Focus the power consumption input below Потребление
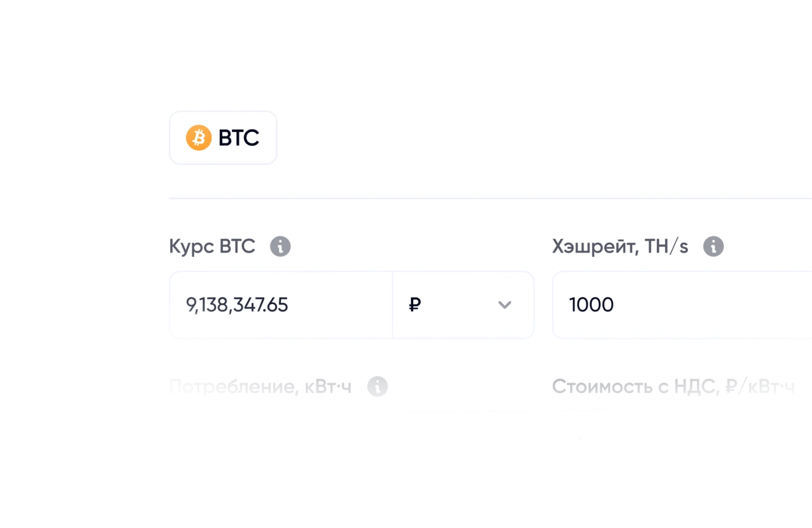 (x=351, y=420)
